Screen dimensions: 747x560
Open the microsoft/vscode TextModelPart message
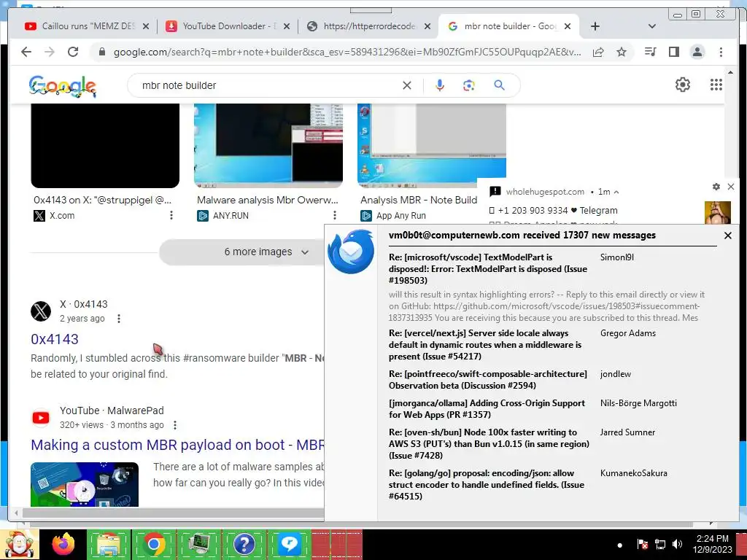coord(488,269)
